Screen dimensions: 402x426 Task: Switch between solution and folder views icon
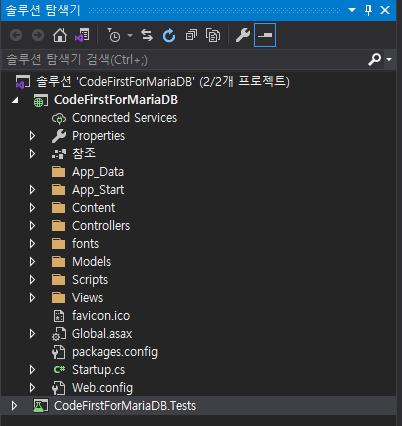click(x=82, y=35)
